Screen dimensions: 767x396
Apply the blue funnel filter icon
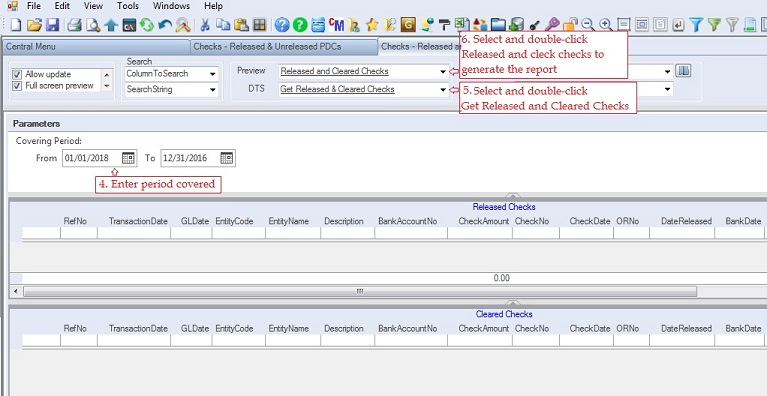click(x=696, y=24)
